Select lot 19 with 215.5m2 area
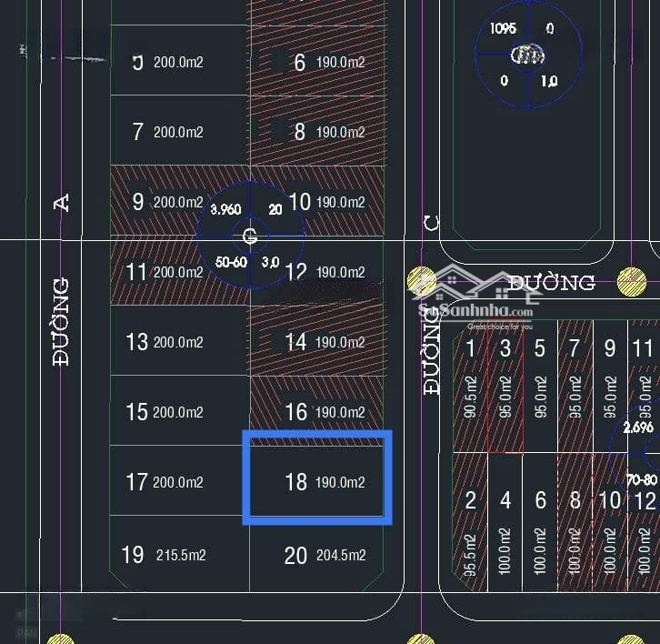The image size is (660, 644). coord(179,554)
